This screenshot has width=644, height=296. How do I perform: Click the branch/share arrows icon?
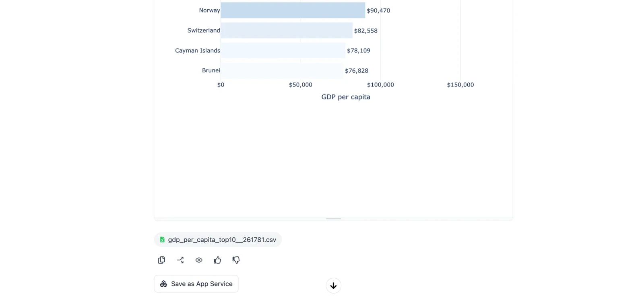[x=180, y=260]
